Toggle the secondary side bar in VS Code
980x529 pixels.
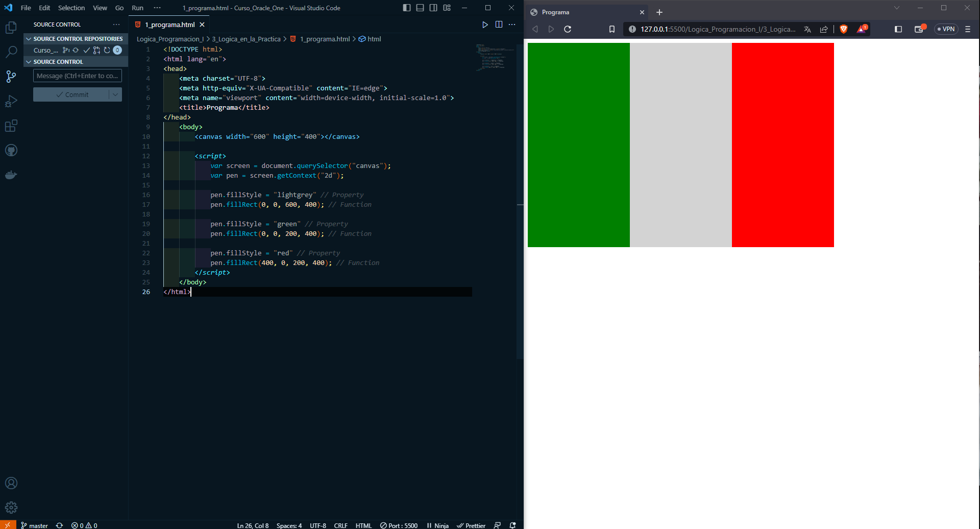(x=433, y=8)
